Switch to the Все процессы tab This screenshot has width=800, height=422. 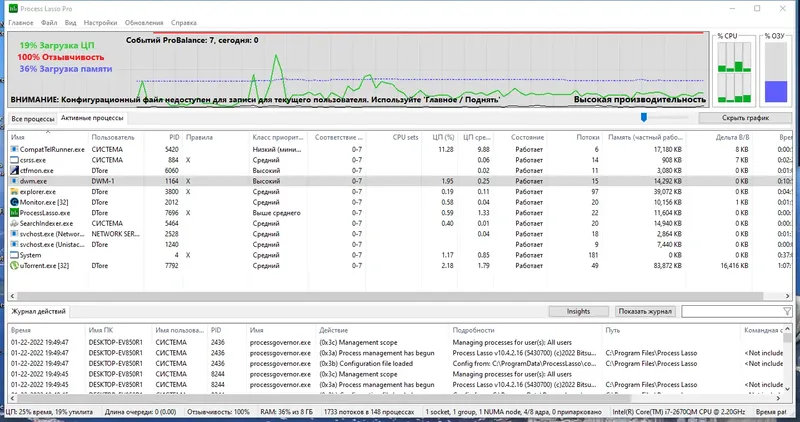click(33, 118)
